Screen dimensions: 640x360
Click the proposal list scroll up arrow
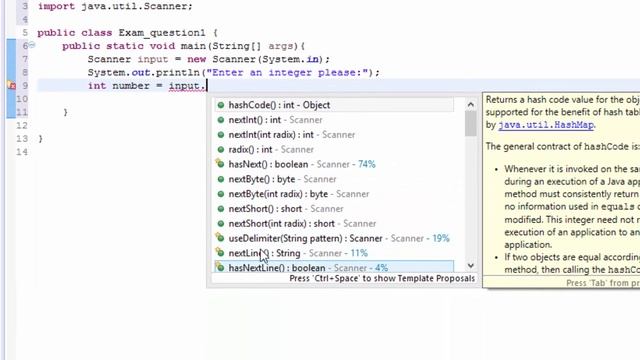[471, 104]
